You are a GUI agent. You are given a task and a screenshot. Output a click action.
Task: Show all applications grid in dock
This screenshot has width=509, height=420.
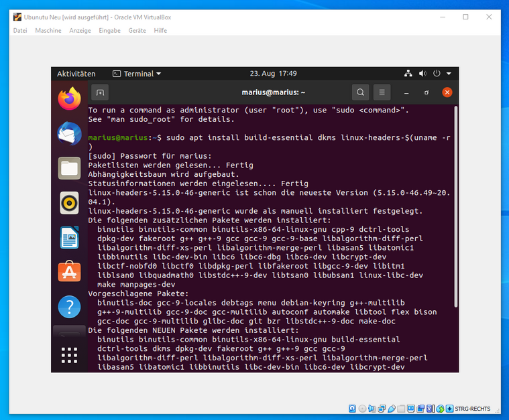[x=69, y=354]
